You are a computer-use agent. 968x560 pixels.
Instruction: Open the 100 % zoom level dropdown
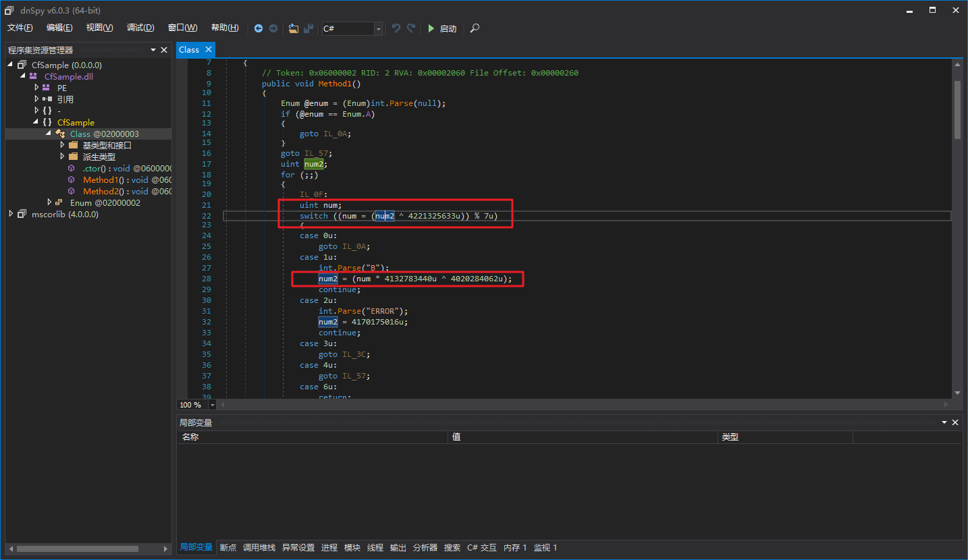coord(213,405)
